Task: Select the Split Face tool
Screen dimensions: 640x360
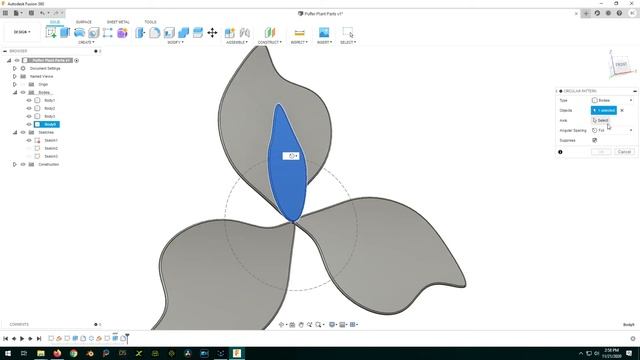Action: (198, 32)
